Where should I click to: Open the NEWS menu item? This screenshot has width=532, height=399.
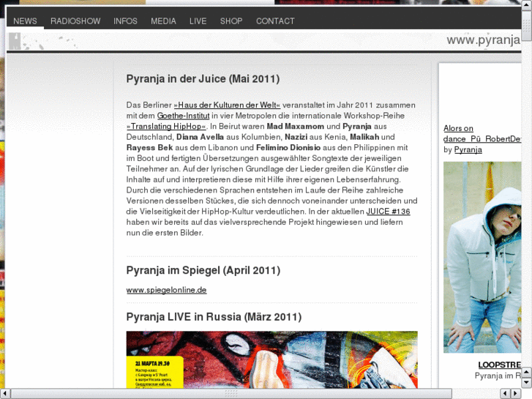click(25, 21)
